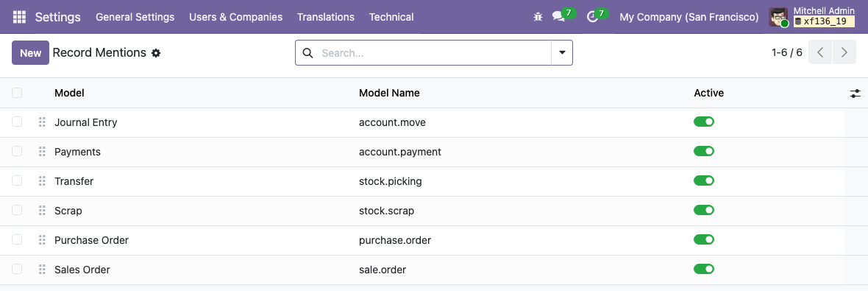Select the Payments row checkbox
The height and width of the screenshot is (291, 868).
17,151
